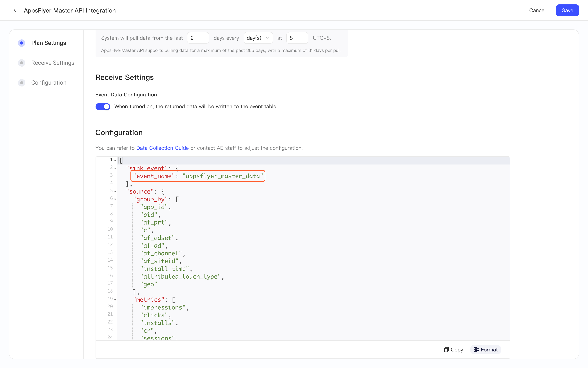The image size is (588, 368).
Task: Click the "af_ad" entry on line 12
Action: tap(152, 246)
